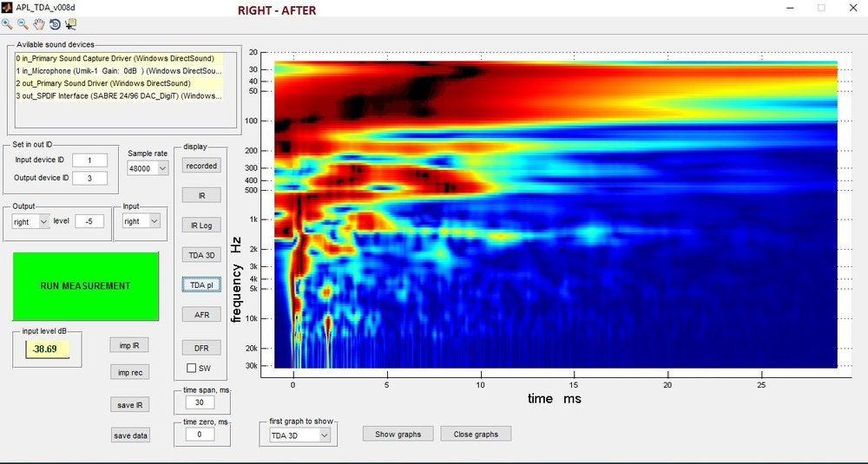
Task: Click the IR Log display button
Action: pyautogui.click(x=201, y=225)
